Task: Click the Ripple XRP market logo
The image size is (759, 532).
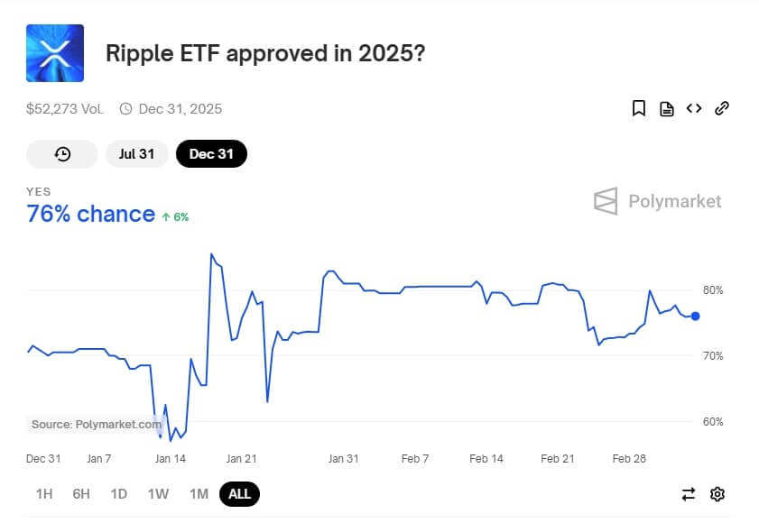Action: point(55,53)
